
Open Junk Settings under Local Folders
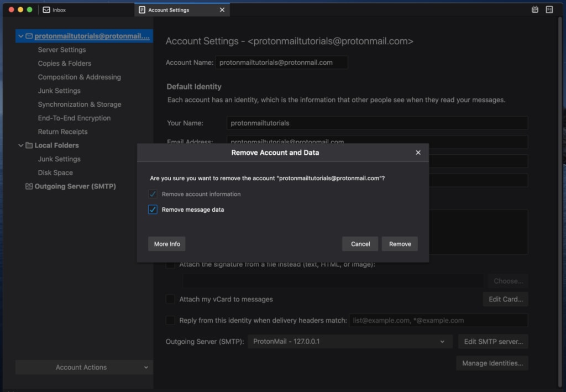click(x=59, y=159)
